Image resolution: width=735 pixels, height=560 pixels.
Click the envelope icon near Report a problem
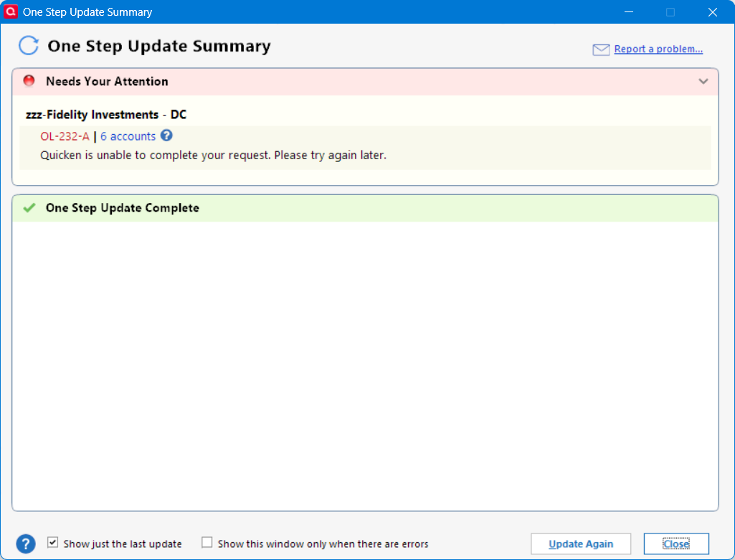[x=601, y=49]
